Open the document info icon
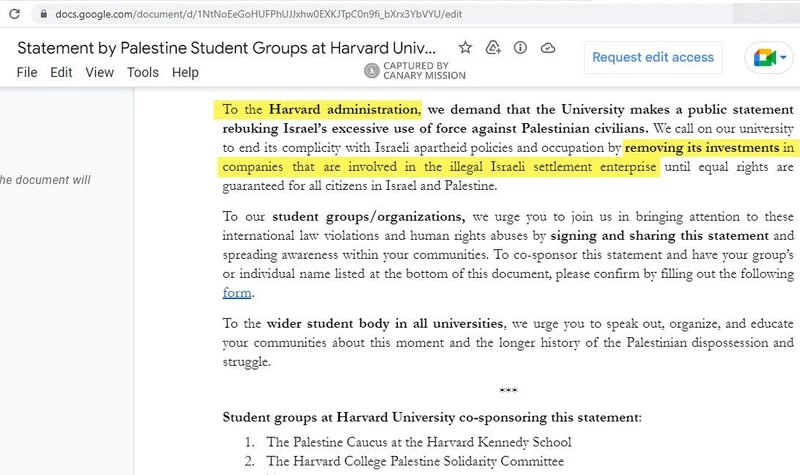This screenshot has height=475, width=800. coord(520,48)
